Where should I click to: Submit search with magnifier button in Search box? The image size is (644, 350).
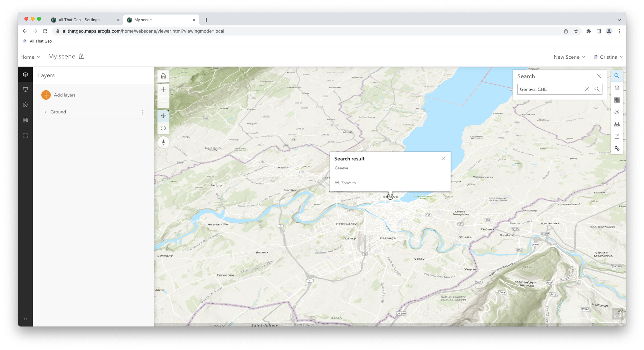(597, 89)
